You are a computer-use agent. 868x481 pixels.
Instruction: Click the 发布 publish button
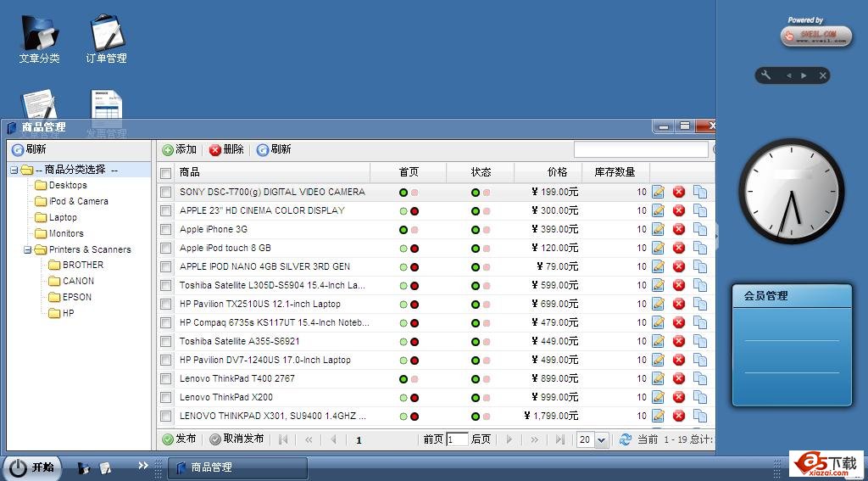coord(179,439)
